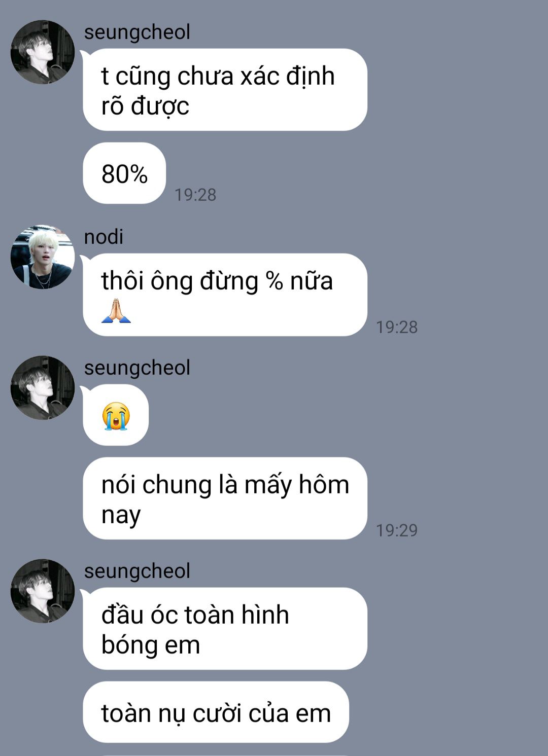Click the topmost 'seungcheol' sender name
This screenshot has width=548, height=756.
pos(137,32)
